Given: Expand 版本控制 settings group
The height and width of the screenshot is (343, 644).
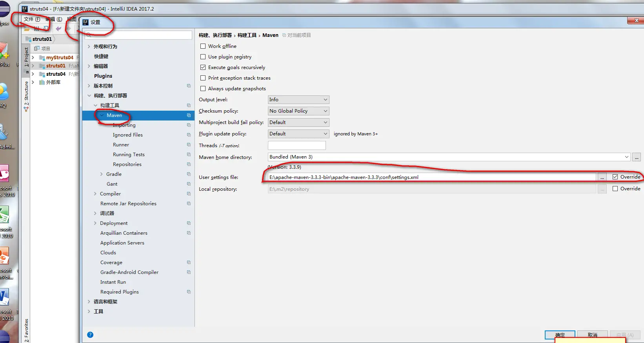Looking at the screenshot, I should point(89,86).
